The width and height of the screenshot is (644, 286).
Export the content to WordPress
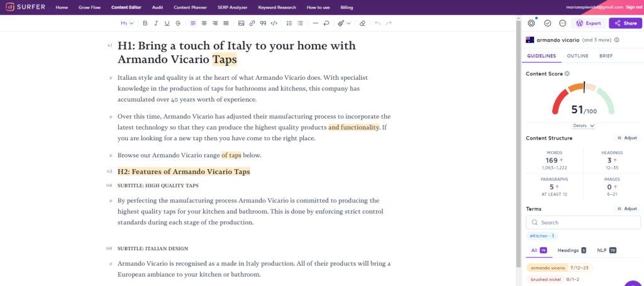coord(588,23)
